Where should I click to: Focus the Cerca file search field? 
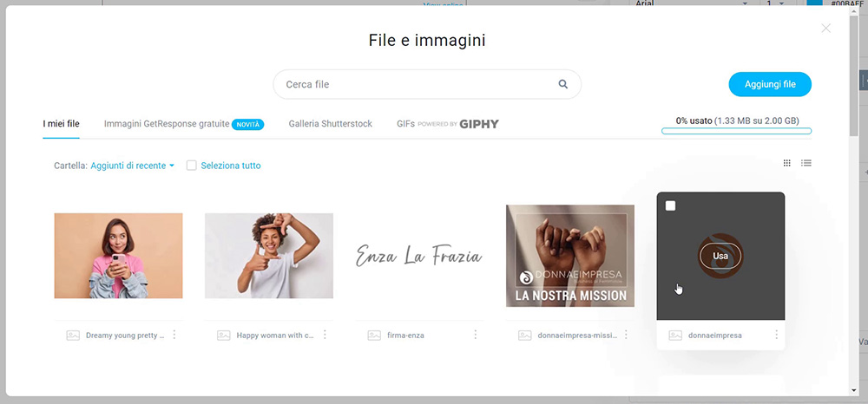click(x=417, y=84)
